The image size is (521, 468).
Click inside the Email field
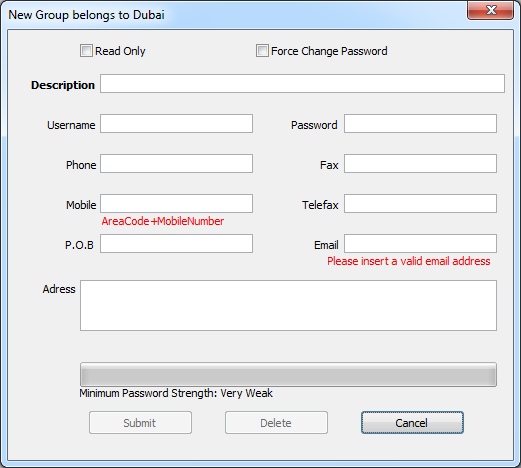[x=420, y=244]
